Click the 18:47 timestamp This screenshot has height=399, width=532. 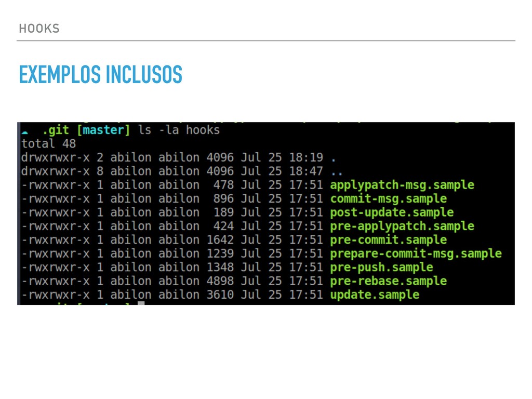(305, 171)
